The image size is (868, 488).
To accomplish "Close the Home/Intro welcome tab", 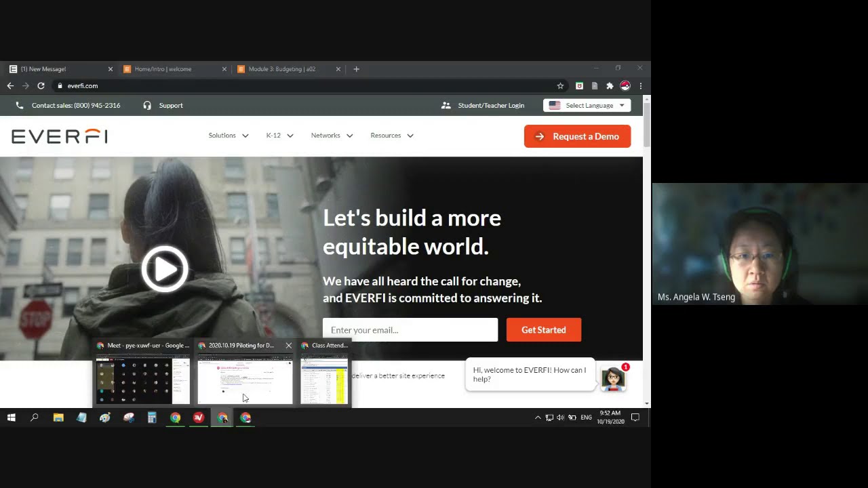I will tap(224, 69).
